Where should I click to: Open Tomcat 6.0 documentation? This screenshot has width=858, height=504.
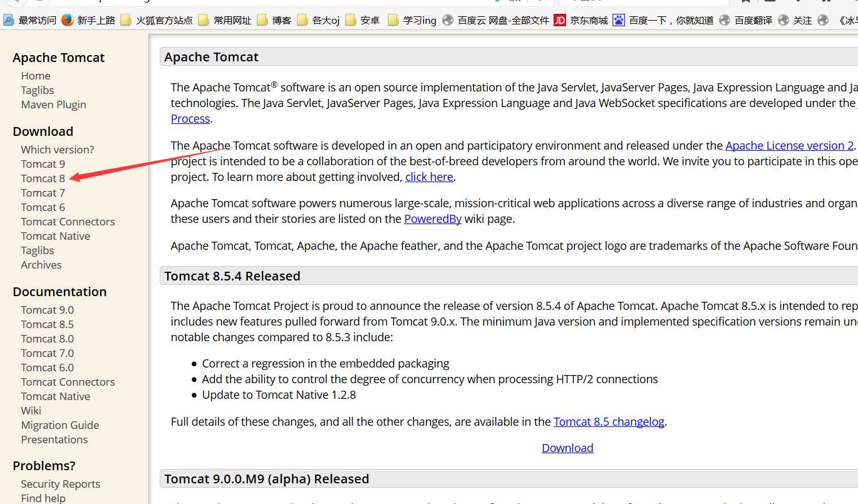click(x=48, y=368)
